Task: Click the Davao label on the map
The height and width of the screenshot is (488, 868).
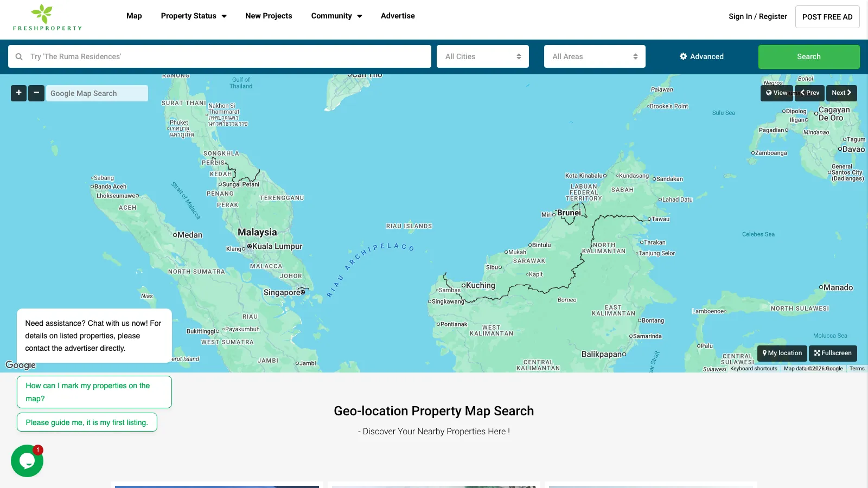Action: 853,149
